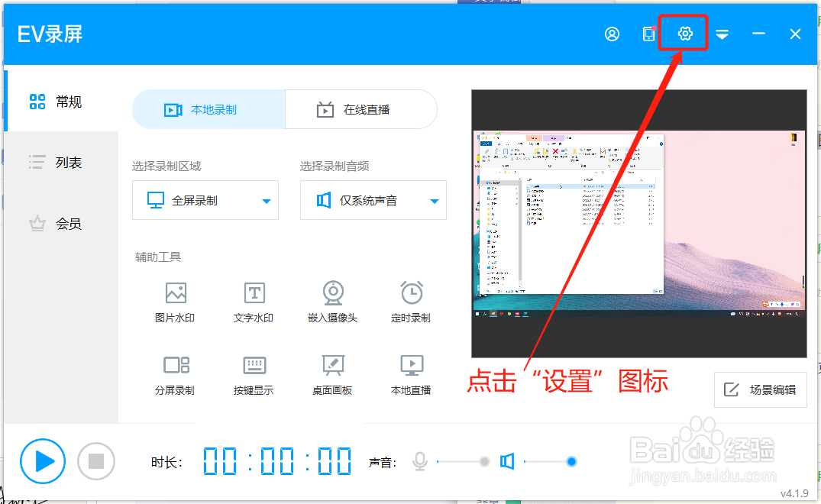Mute the microphone icon next to 声音
The image size is (821, 504).
click(x=419, y=461)
